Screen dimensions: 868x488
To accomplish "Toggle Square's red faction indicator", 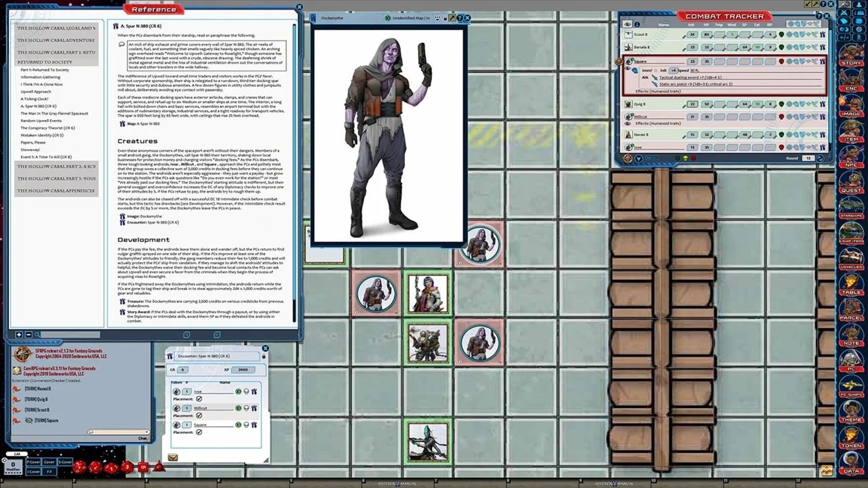I will click(781, 62).
